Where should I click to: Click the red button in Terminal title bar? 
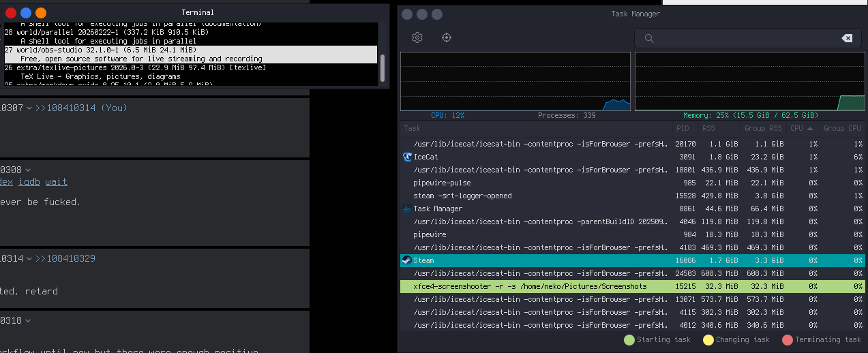pos(11,12)
